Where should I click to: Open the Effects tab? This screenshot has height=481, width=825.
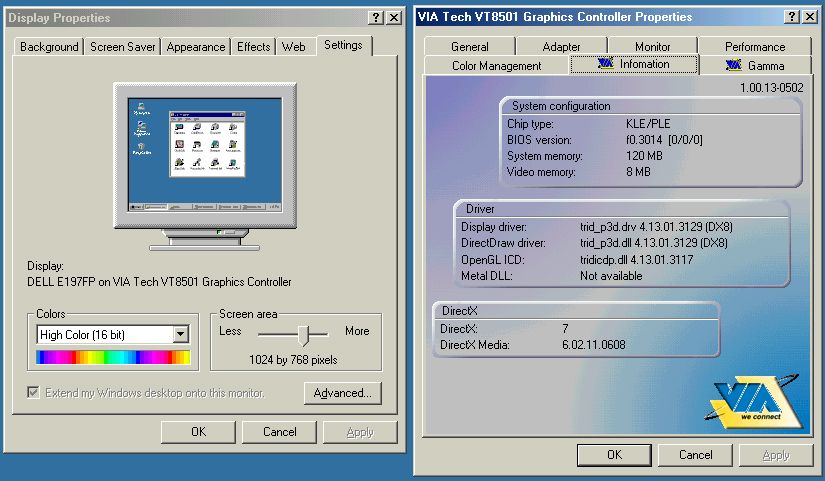pos(254,47)
